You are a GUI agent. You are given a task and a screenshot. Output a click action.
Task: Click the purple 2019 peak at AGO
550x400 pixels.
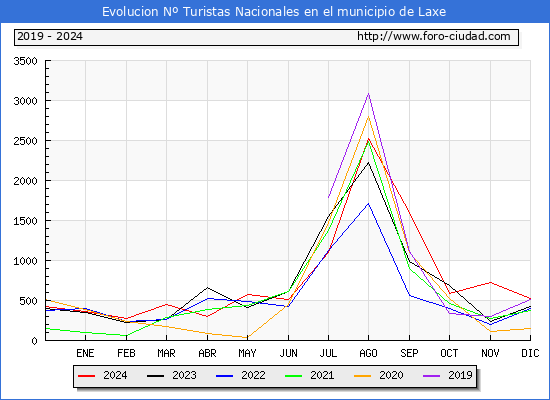[x=368, y=94]
